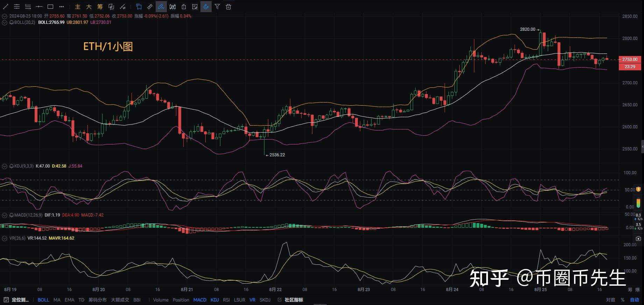Select the ruler measurement tool
This screenshot has width=644, height=305.
[150, 7]
